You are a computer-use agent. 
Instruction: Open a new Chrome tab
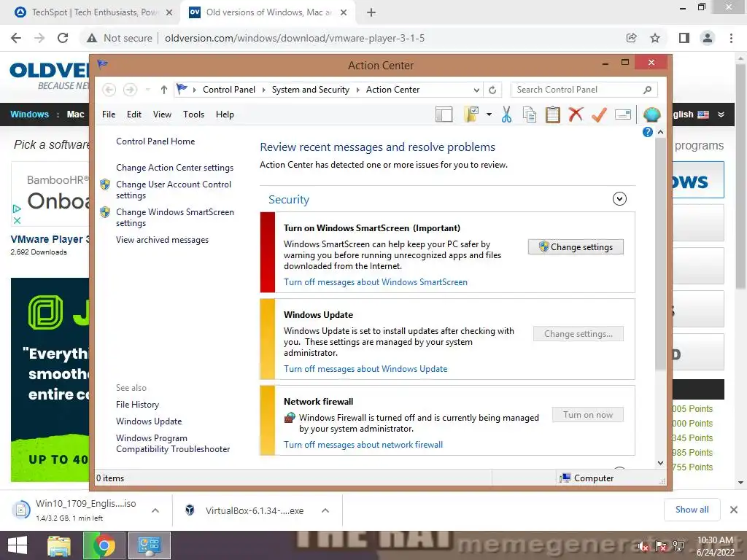click(x=371, y=12)
